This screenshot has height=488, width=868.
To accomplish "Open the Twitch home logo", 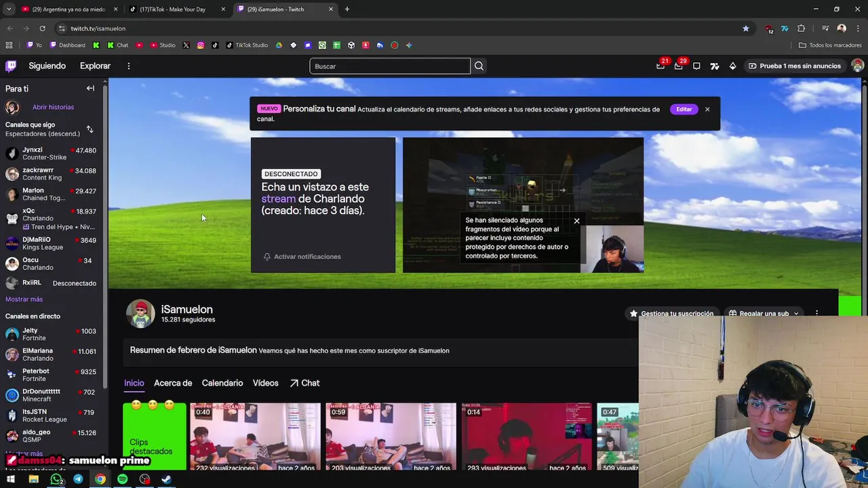I will pyautogui.click(x=11, y=66).
